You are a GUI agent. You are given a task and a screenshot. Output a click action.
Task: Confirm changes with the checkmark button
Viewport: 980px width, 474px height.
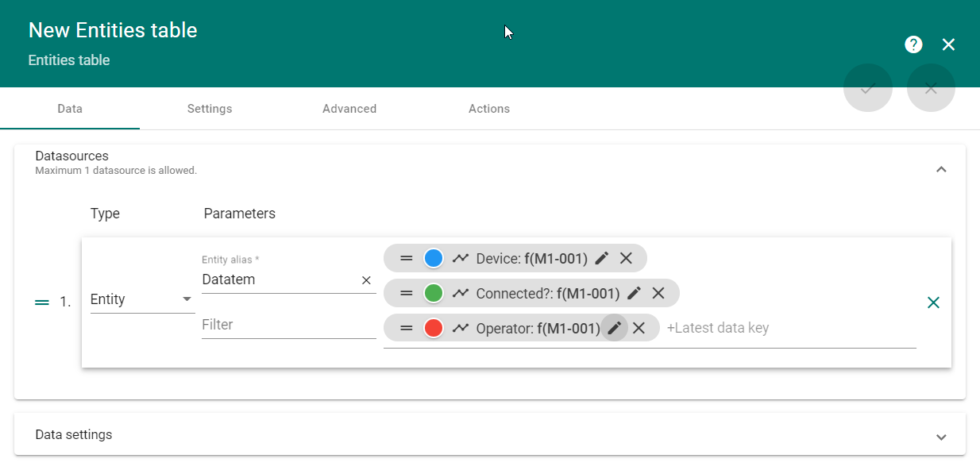(x=867, y=87)
